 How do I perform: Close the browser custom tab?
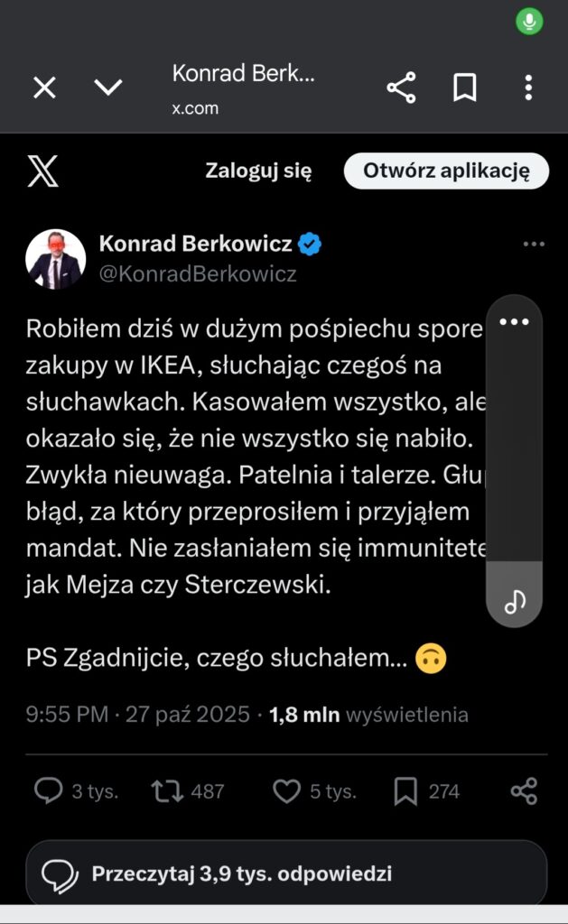click(x=44, y=88)
